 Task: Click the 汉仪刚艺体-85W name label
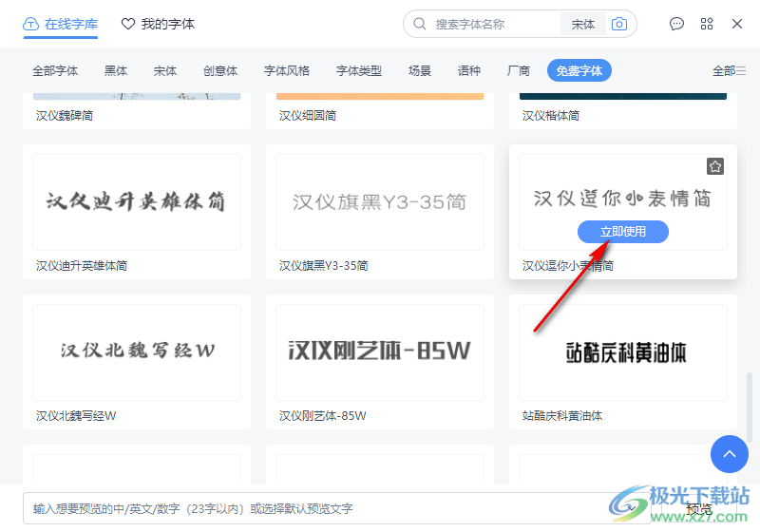tap(323, 416)
